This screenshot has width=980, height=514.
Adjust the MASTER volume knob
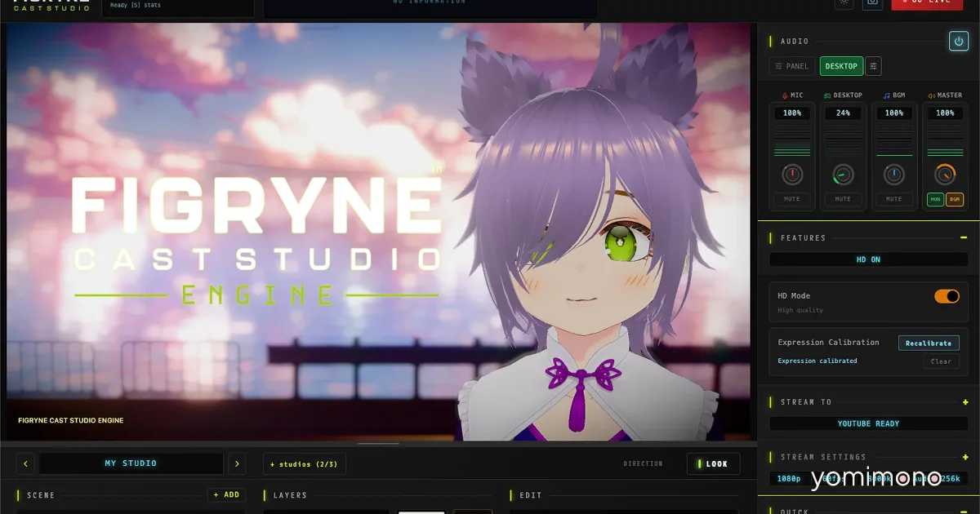[x=945, y=174]
